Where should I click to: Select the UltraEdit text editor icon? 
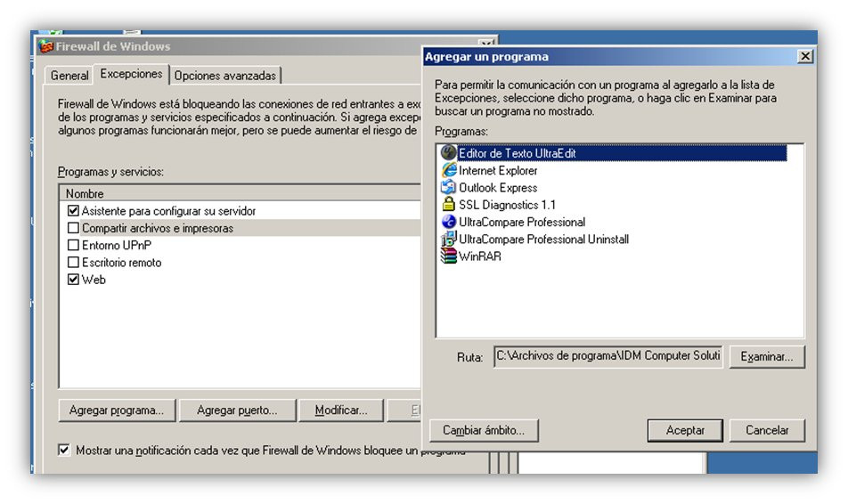pyautogui.click(x=448, y=153)
